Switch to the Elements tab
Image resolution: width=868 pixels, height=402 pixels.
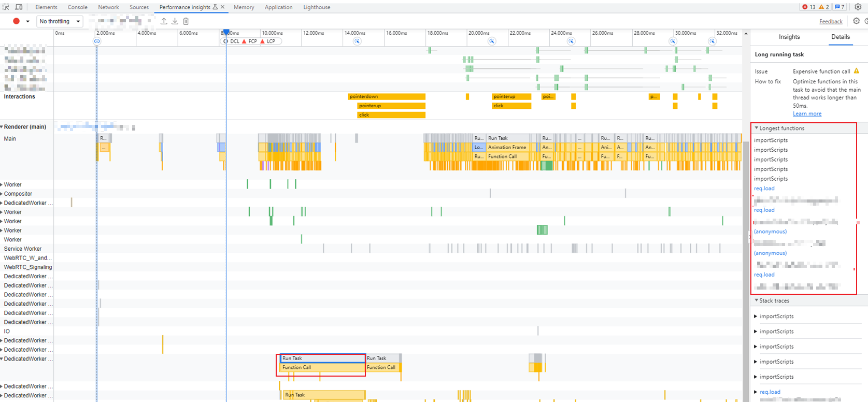tap(46, 7)
